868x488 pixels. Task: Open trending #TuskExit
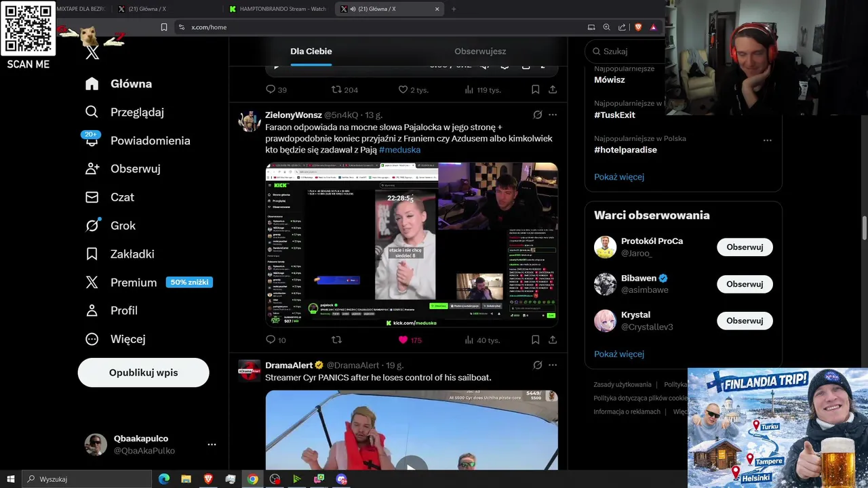point(614,115)
